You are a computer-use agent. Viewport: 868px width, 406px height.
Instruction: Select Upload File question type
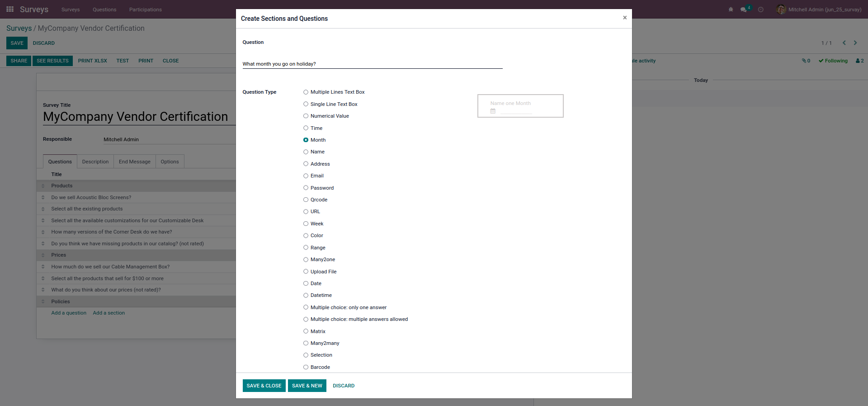[306, 272]
